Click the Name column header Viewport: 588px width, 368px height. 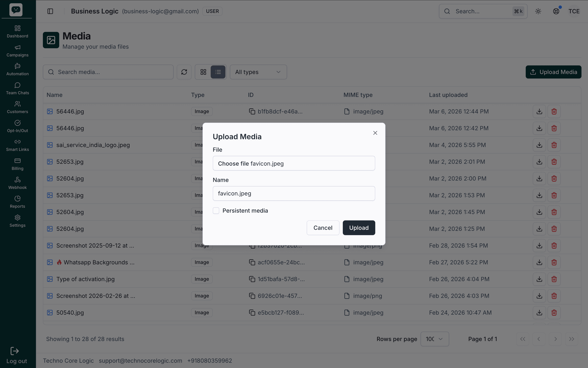55,95
